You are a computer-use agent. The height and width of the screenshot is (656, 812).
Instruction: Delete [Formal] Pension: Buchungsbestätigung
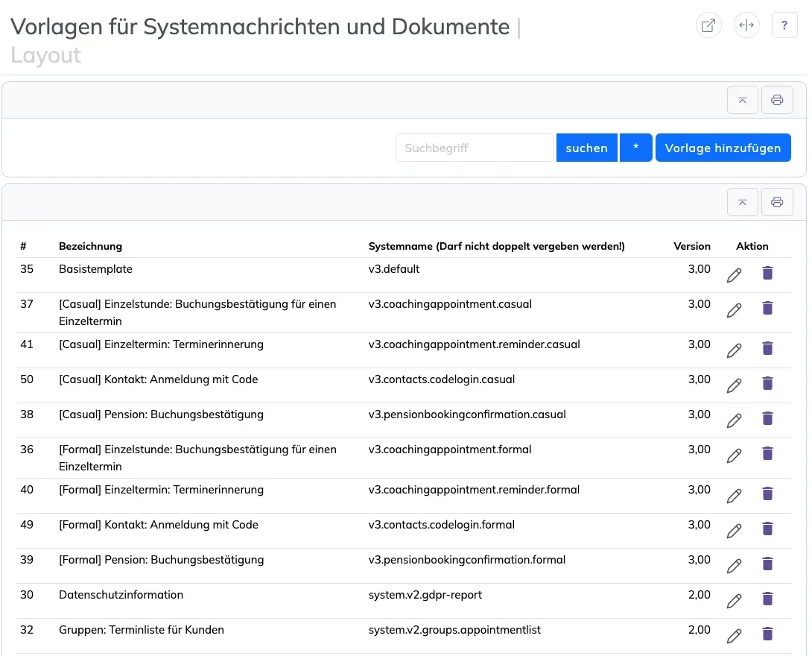coord(767,564)
